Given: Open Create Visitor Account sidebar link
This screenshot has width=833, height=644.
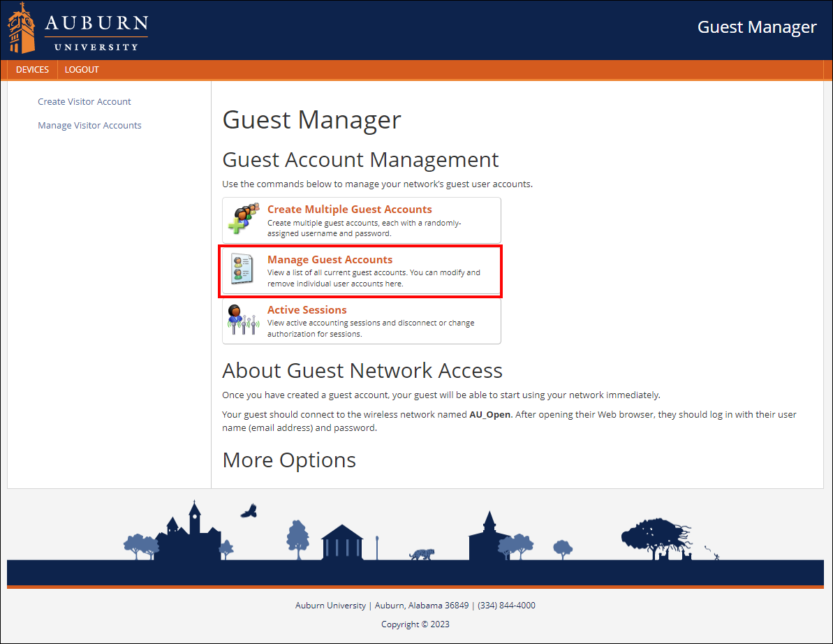Looking at the screenshot, I should point(84,101).
